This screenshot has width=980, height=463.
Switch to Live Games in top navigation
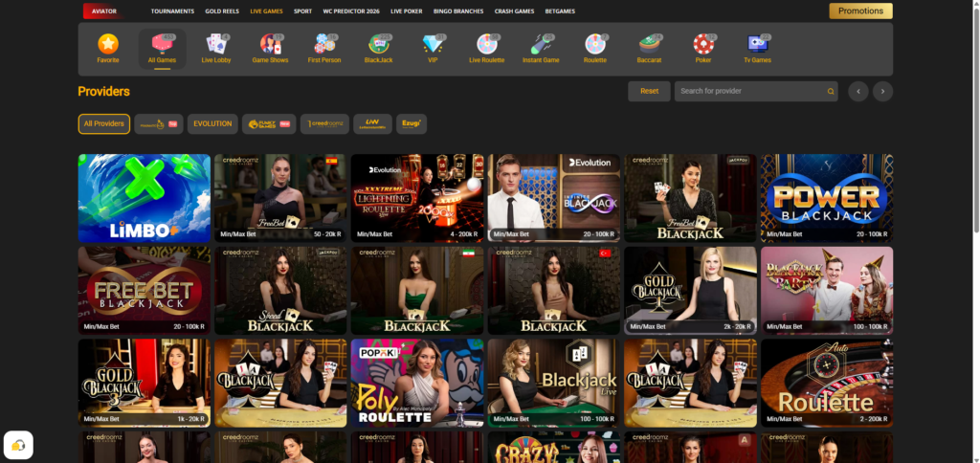pos(266,11)
